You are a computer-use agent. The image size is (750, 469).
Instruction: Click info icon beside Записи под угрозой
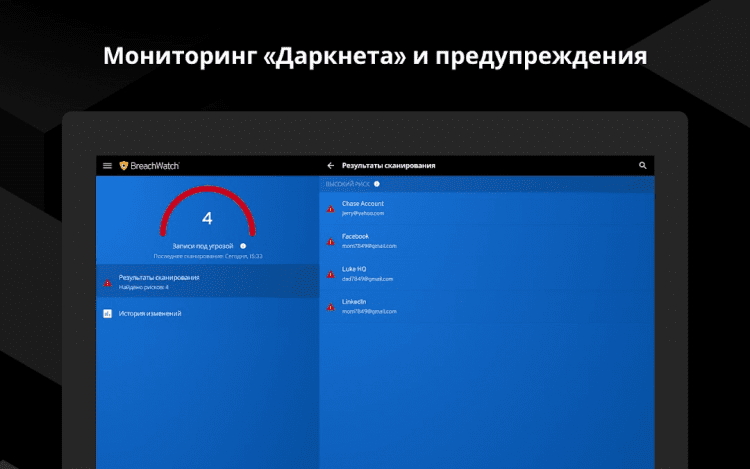tap(243, 246)
